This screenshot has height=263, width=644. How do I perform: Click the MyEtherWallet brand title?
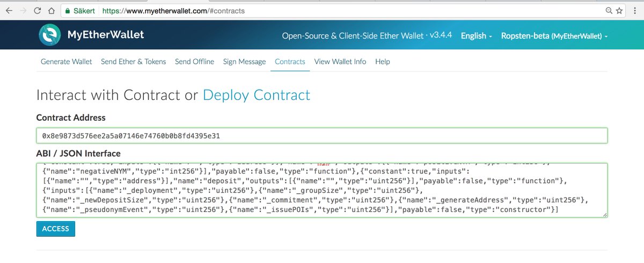106,35
